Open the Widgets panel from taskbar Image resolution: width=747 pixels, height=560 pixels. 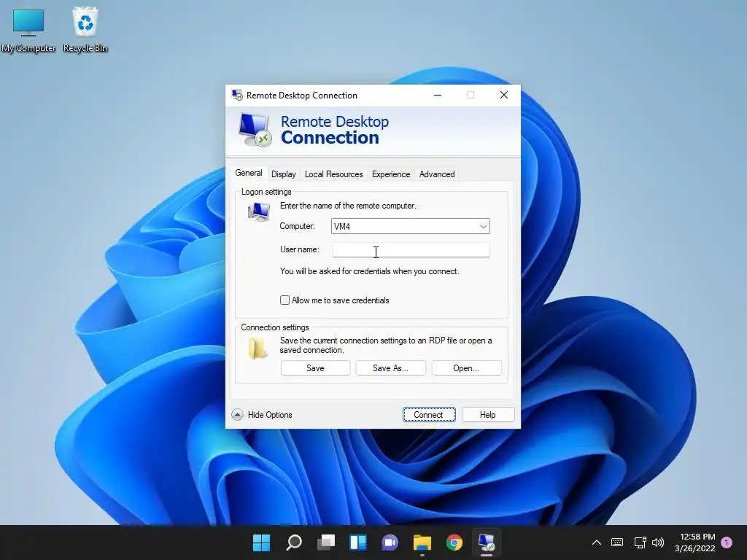coord(357,542)
